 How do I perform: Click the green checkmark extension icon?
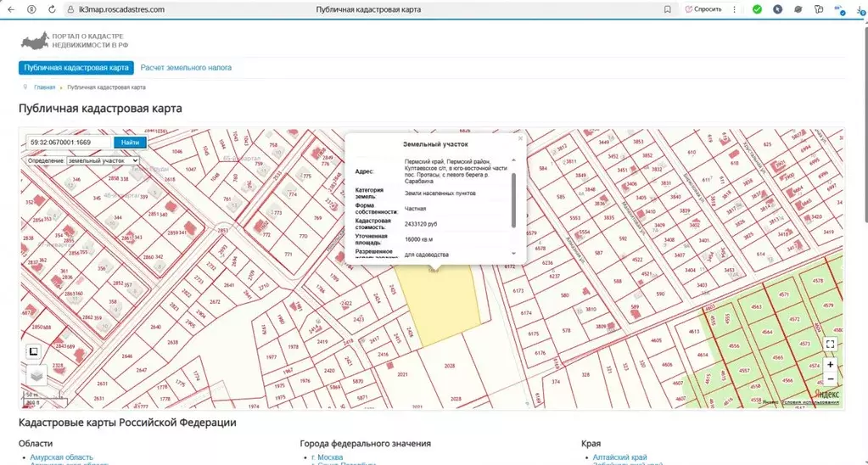757,9
